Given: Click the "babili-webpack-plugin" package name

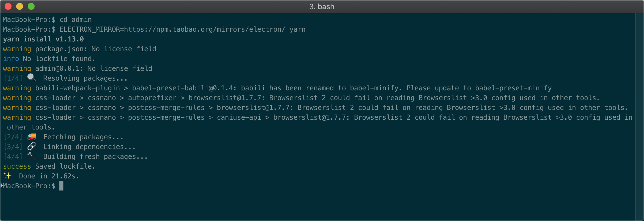Looking at the screenshot, I should click(77, 88).
